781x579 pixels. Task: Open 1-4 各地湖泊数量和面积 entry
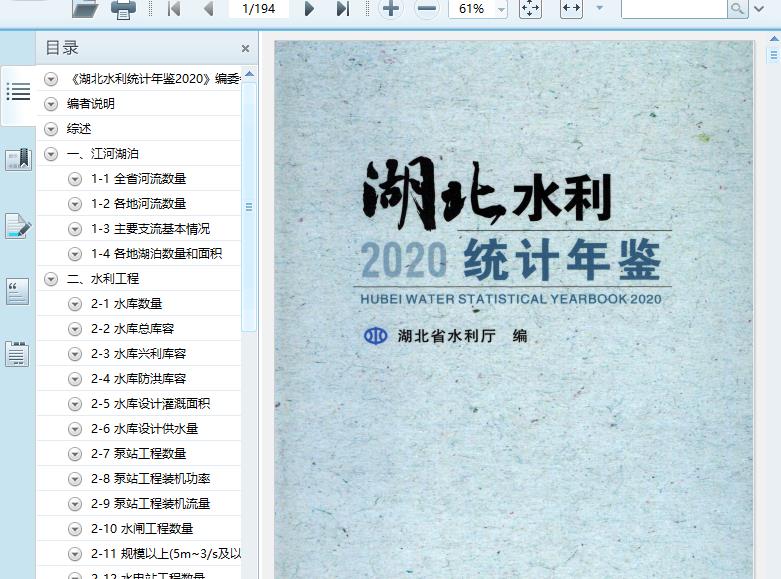[156, 254]
